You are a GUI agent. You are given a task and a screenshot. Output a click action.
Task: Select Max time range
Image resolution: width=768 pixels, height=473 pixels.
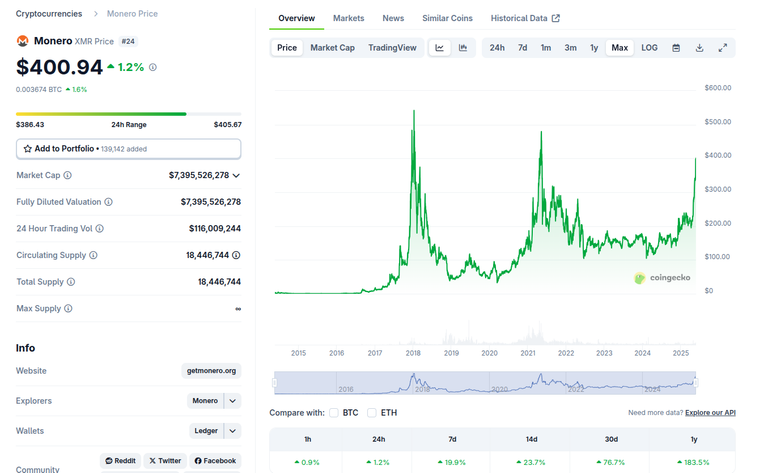[620, 48]
